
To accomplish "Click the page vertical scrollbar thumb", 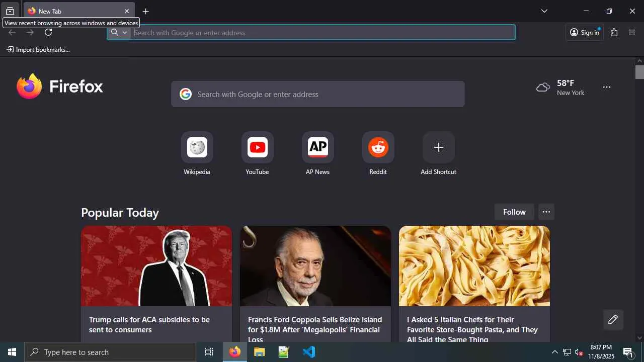I will point(639,72).
